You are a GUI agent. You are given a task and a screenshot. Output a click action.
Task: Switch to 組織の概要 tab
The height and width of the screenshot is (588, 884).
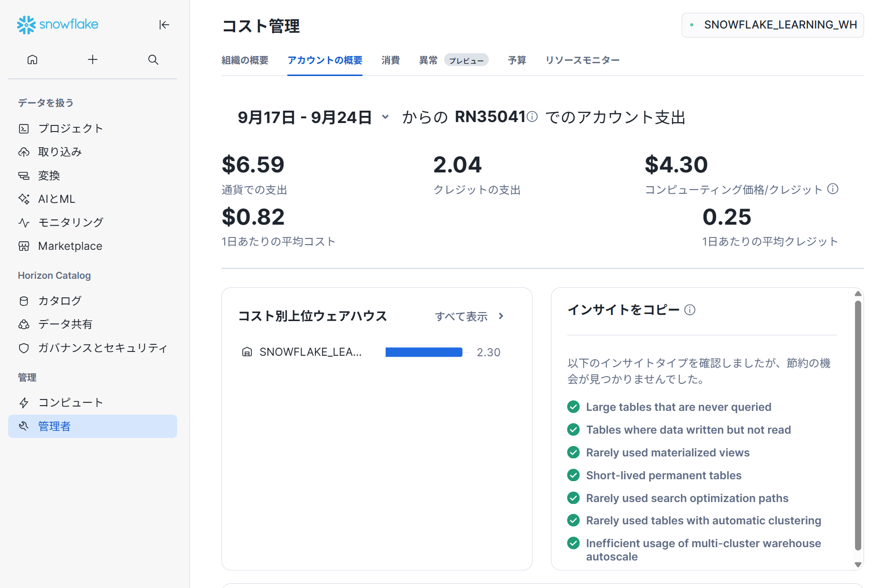tap(245, 60)
